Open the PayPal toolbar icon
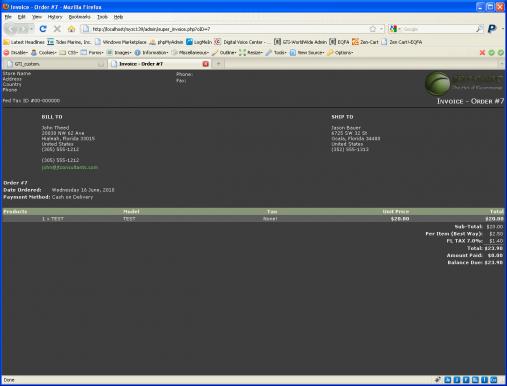Image resolution: width=507 pixels, height=386 pixels. 492,29
